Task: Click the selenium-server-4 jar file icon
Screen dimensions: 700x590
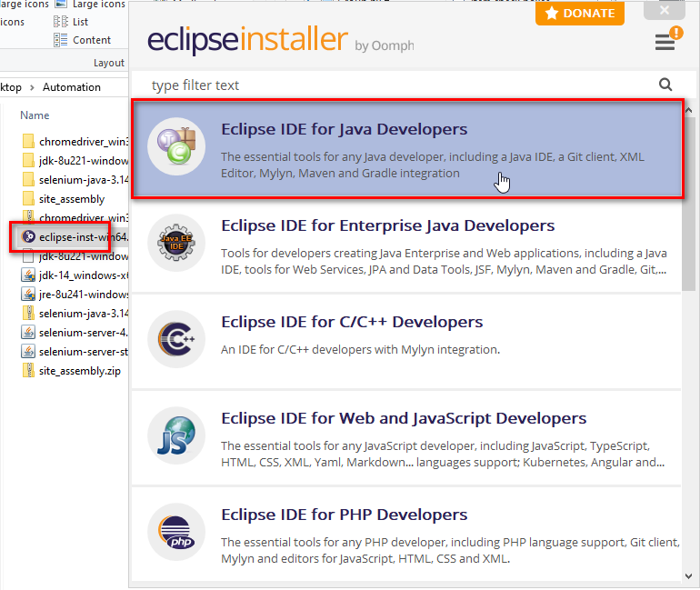Action: point(28,332)
